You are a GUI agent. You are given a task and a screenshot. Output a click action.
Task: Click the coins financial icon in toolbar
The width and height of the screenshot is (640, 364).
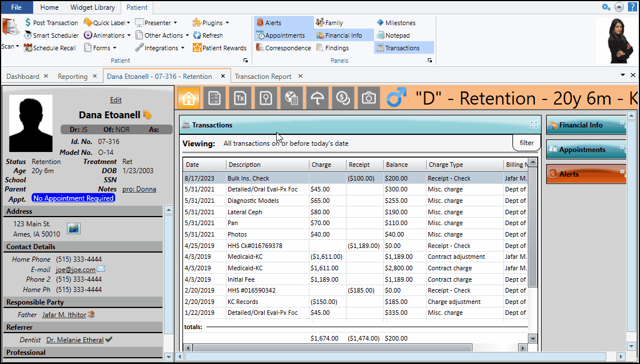343,98
